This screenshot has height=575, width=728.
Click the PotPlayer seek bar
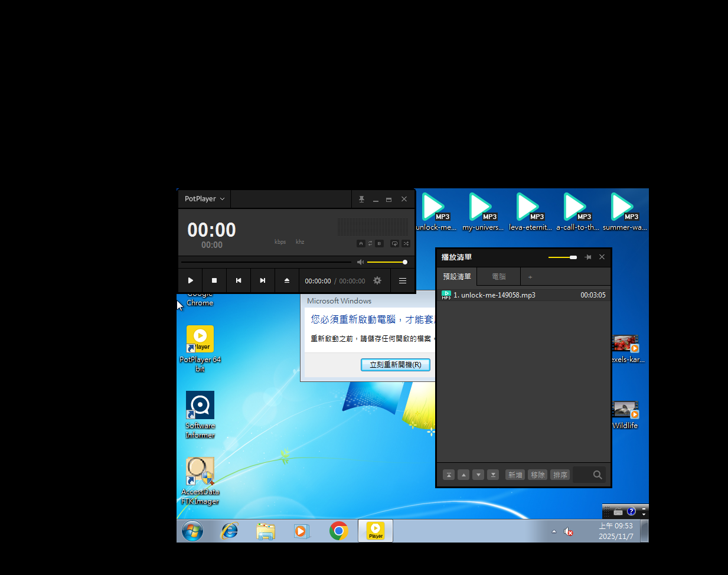(x=266, y=262)
